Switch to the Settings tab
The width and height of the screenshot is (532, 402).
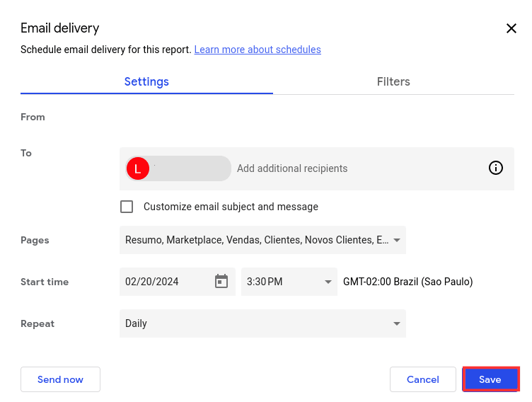(x=146, y=81)
